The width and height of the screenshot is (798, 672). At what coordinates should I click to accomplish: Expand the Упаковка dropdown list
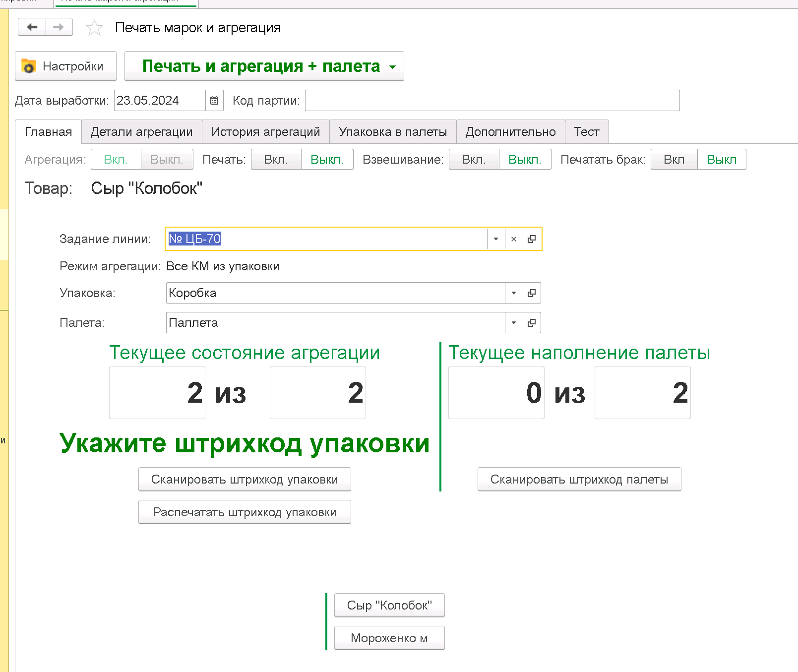514,293
